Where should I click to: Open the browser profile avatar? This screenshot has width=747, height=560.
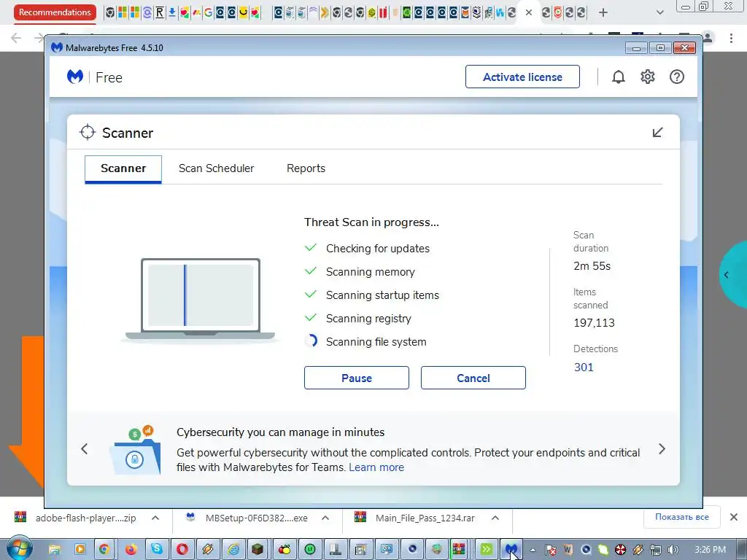click(x=708, y=38)
